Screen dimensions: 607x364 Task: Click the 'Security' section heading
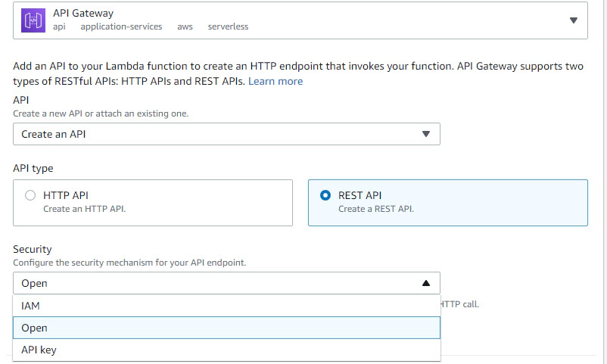pyautogui.click(x=32, y=249)
